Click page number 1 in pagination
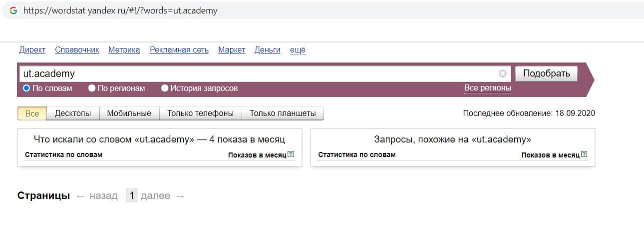The image size is (644, 227). point(131,195)
